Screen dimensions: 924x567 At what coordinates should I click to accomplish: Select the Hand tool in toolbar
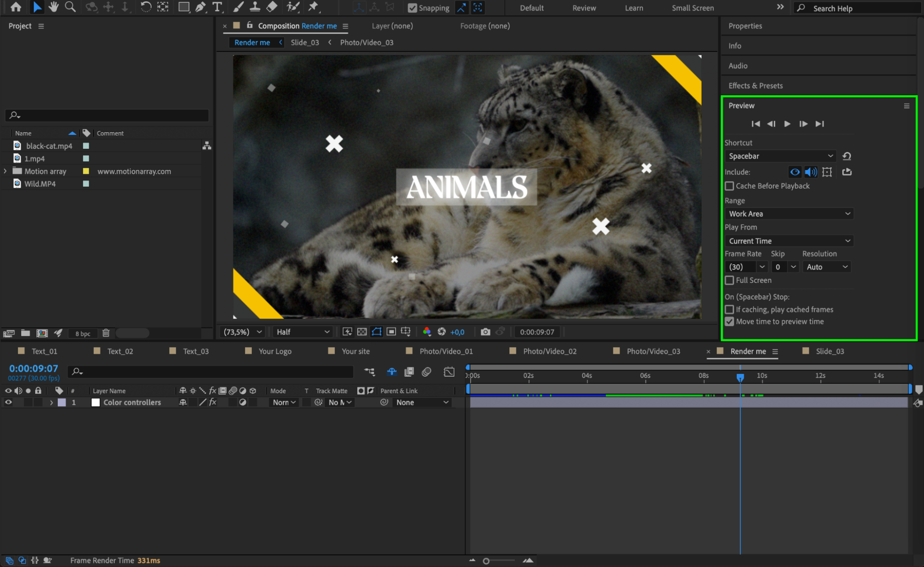pyautogui.click(x=54, y=7)
